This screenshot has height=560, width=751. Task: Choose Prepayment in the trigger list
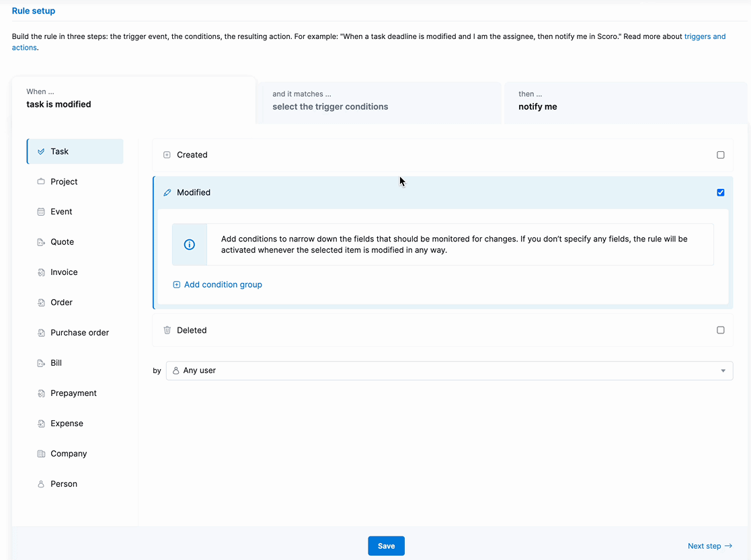point(75,393)
